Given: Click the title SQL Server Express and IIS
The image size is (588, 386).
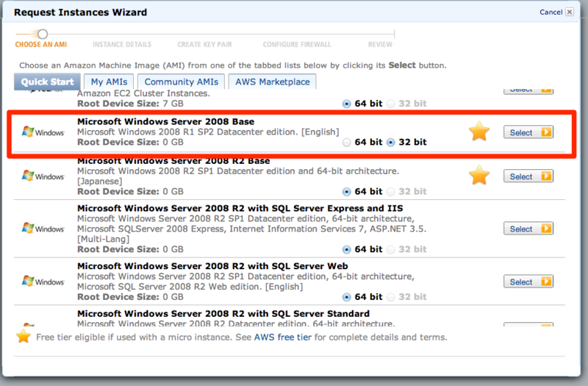Looking at the screenshot, I should [x=240, y=208].
